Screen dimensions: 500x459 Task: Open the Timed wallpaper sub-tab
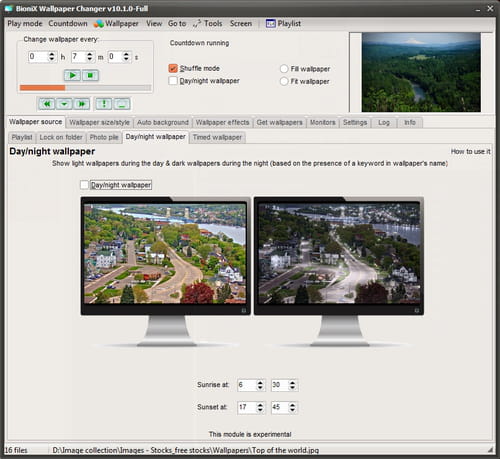(217, 137)
